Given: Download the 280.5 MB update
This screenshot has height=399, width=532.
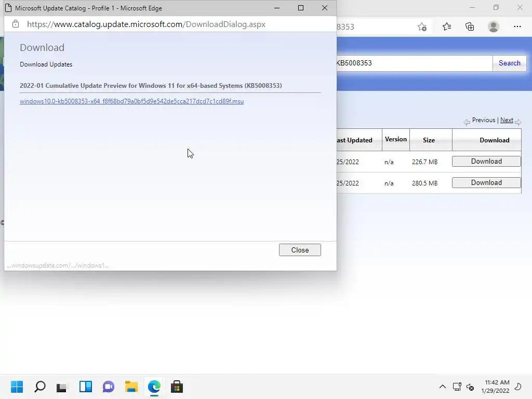Looking at the screenshot, I should pyautogui.click(x=486, y=182).
